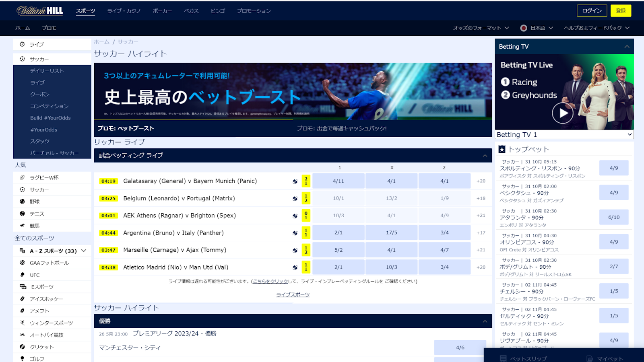Click the GAAフットボール icon
Image resolution: width=644 pixels, height=362 pixels.
coord(22,263)
